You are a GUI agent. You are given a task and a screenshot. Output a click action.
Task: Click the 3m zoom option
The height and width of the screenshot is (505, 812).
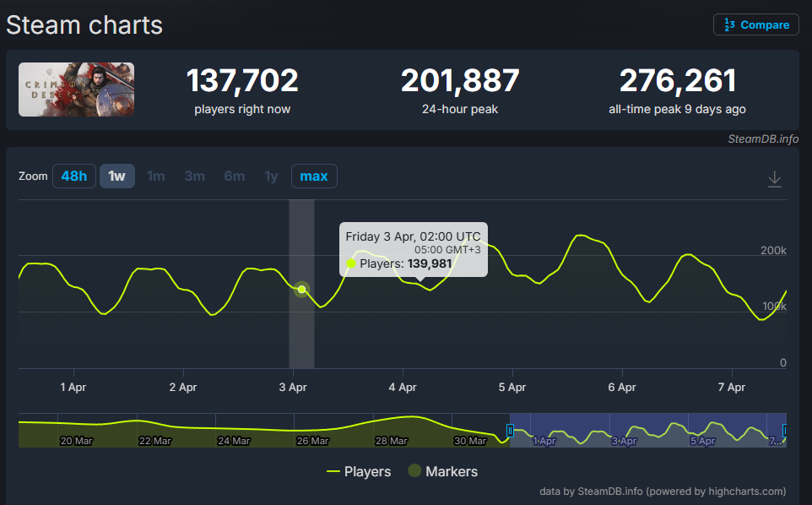pos(195,176)
